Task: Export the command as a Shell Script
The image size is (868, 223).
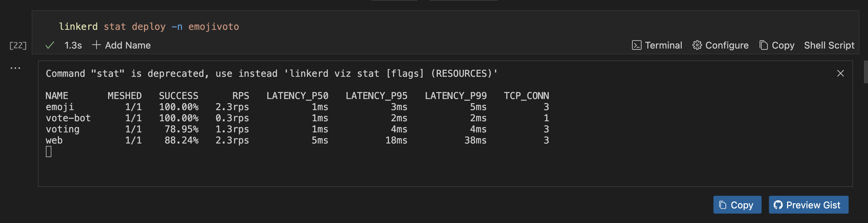Action: coord(829,45)
